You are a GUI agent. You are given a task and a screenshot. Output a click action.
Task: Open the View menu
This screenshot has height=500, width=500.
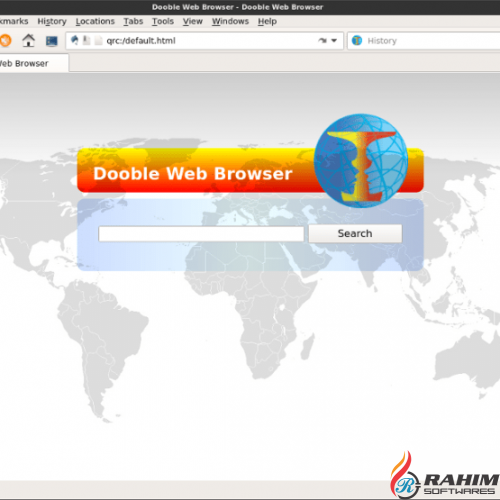(x=193, y=21)
